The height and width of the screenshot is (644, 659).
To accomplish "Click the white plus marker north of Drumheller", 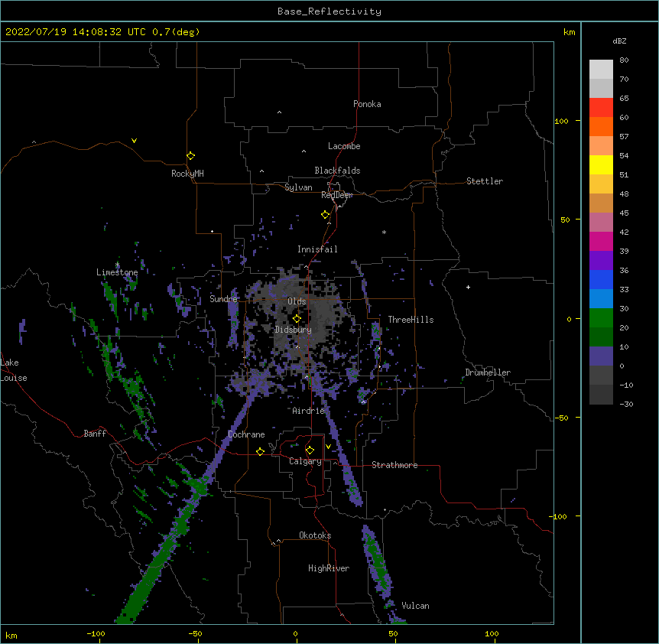I will point(468,287).
